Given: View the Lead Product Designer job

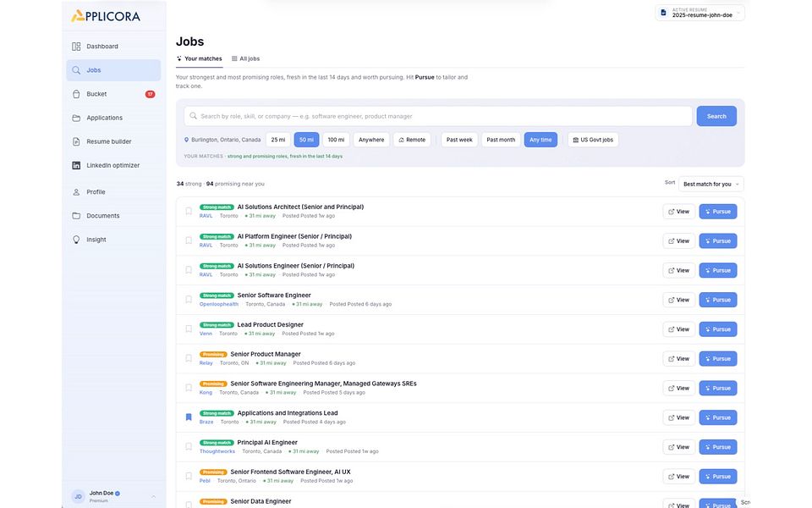Looking at the screenshot, I should coord(679,329).
